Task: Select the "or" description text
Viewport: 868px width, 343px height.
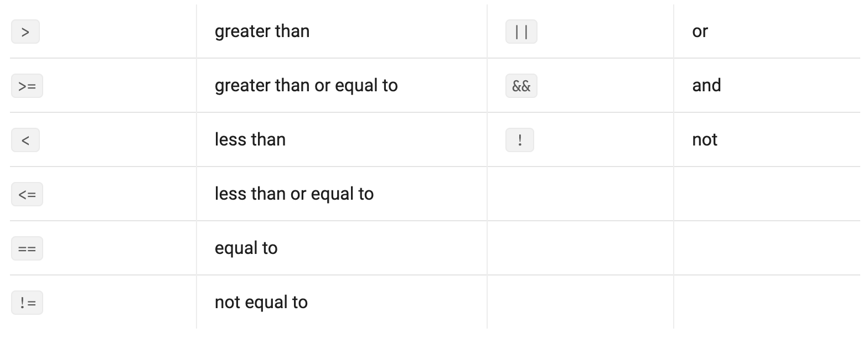Action: click(x=700, y=31)
